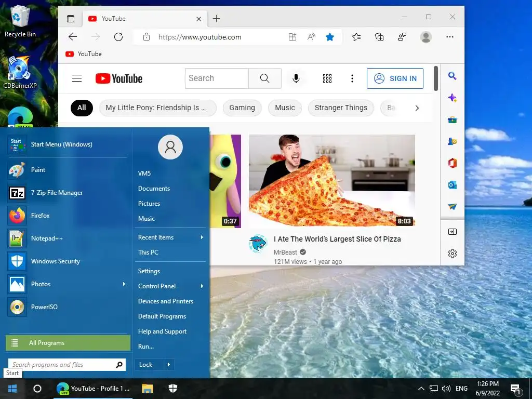The height and width of the screenshot is (399, 532).
Task: Open Edge sidebar settings gear
Action: (453, 254)
